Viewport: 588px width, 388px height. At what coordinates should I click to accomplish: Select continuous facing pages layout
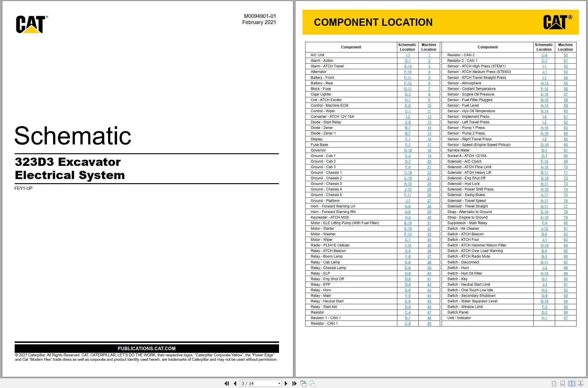(580, 383)
